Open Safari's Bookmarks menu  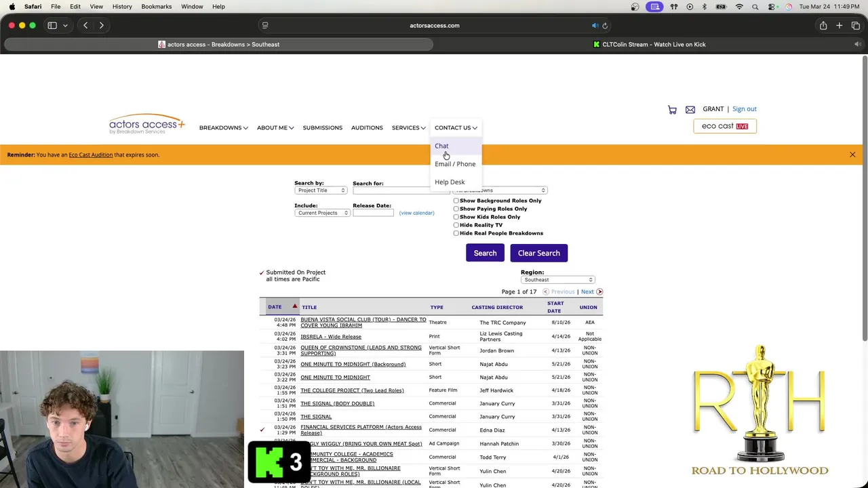157,7
